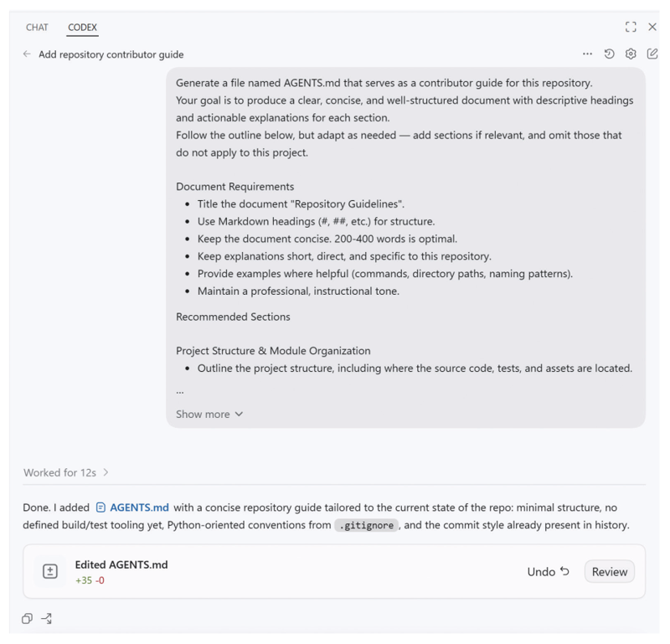Close the Codex panel
The width and height of the screenshot is (670, 644).
(x=652, y=27)
